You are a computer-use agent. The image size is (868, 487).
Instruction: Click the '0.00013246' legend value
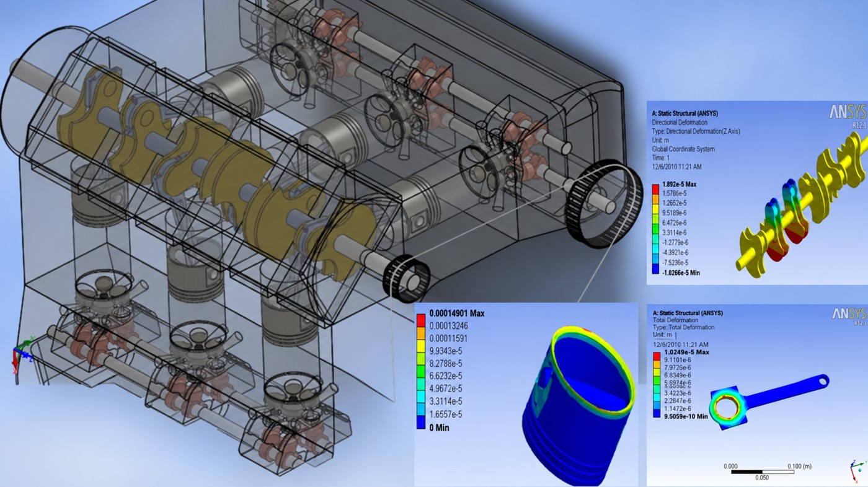448,327
